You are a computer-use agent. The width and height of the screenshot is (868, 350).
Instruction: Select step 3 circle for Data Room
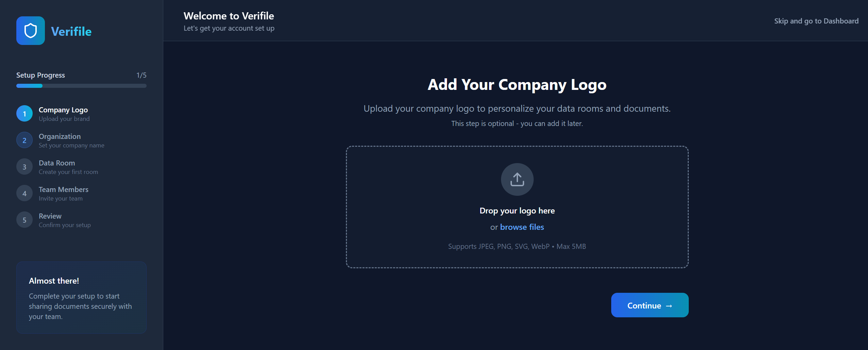coord(24,167)
